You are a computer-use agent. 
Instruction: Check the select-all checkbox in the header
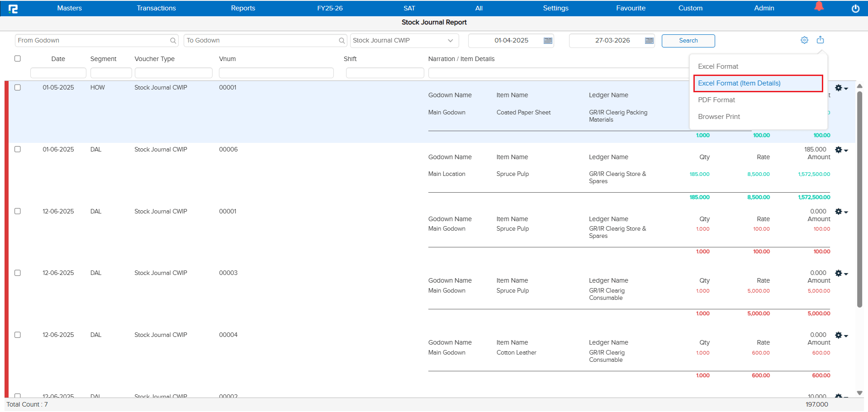[x=18, y=58]
